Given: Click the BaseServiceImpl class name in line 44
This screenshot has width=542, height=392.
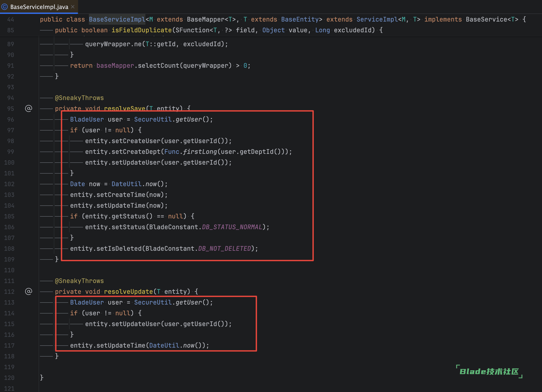Looking at the screenshot, I should tap(117, 19).
